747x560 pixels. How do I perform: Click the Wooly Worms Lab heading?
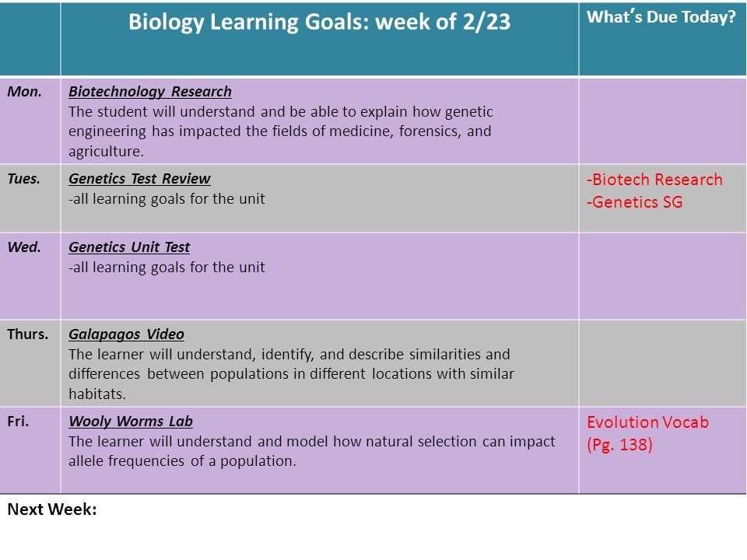[x=131, y=422]
